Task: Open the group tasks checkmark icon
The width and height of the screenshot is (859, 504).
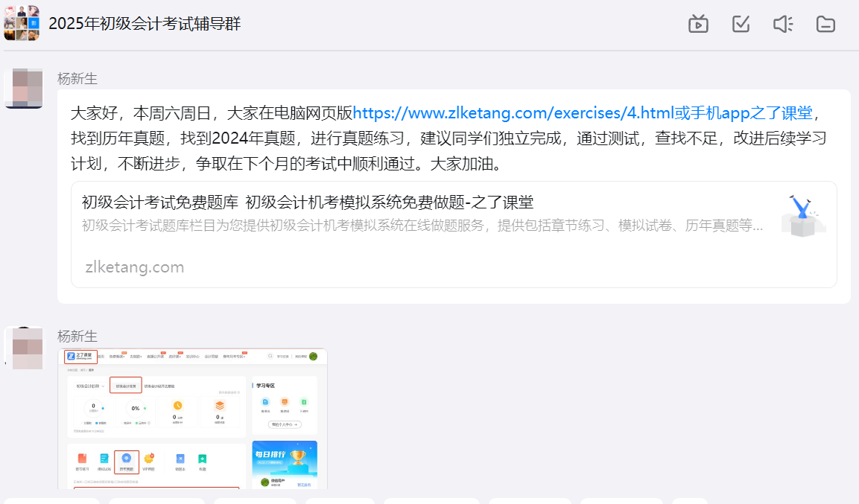Action: coord(741,24)
